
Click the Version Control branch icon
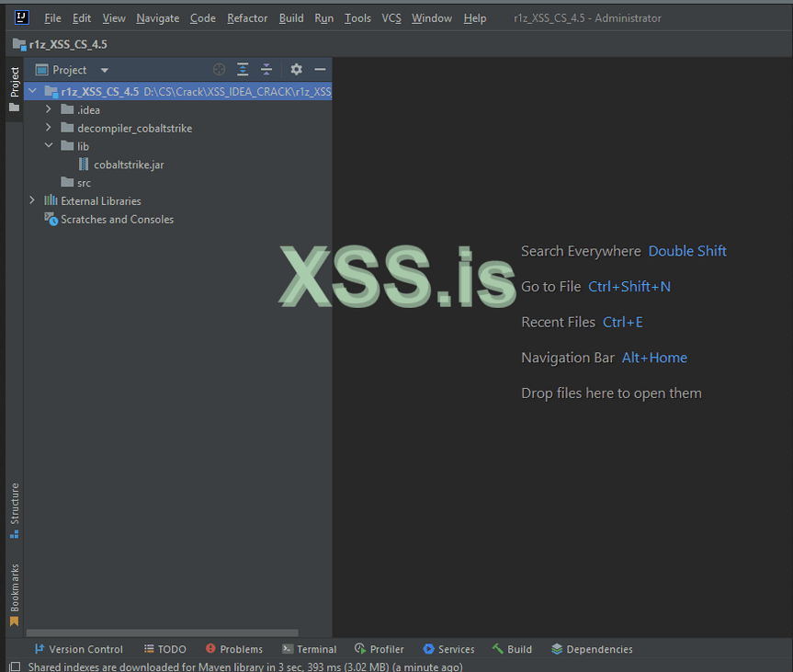pyautogui.click(x=40, y=649)
